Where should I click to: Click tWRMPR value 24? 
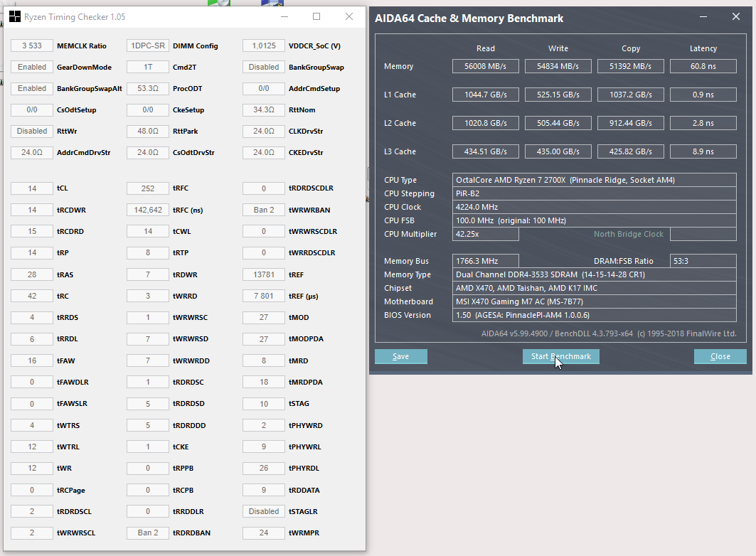click(x=264, y=533)
